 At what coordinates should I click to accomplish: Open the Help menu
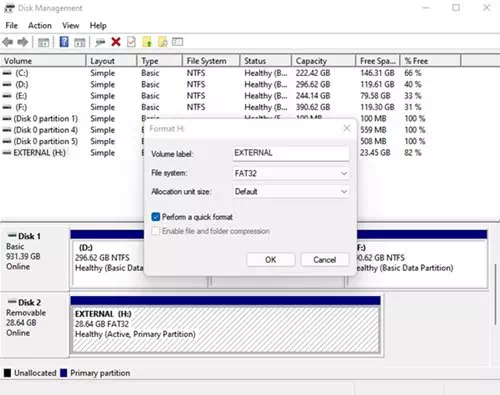[x=98, y=26]
